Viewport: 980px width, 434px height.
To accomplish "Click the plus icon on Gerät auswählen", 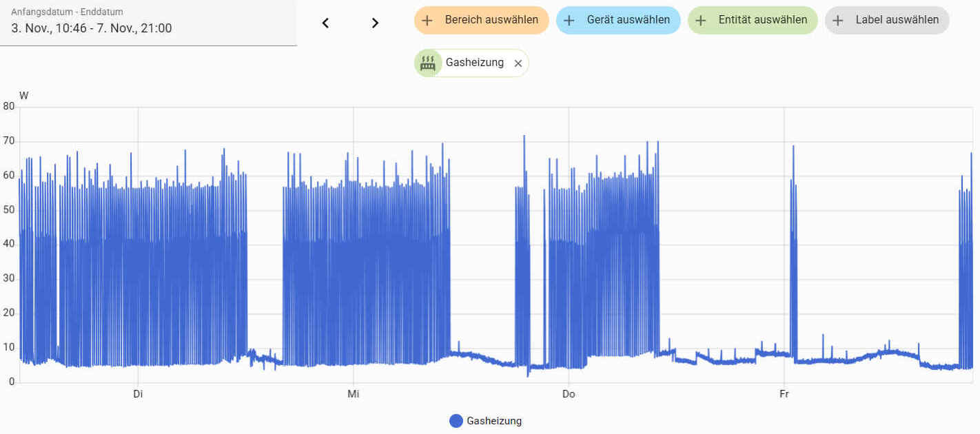I will (x=569, y=20).
